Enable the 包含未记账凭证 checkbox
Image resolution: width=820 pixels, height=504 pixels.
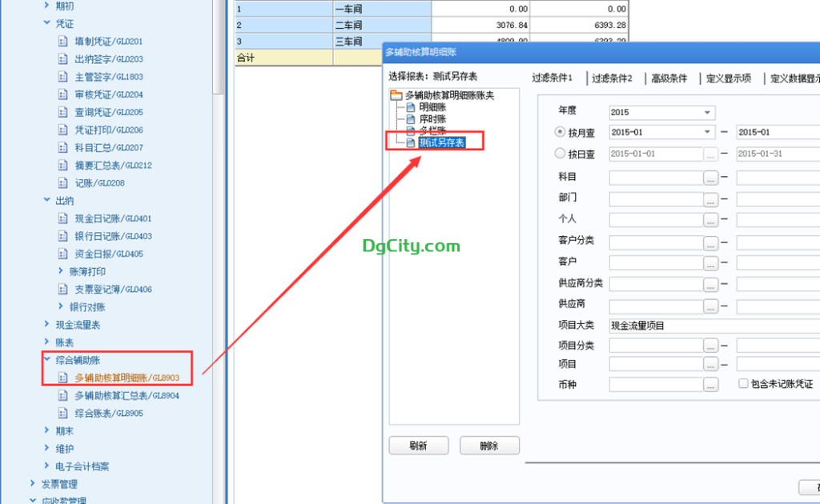[743, 385]
